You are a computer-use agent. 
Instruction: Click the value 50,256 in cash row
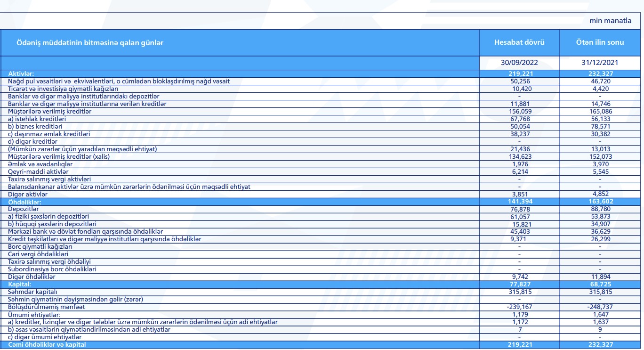tap(519, 82)
